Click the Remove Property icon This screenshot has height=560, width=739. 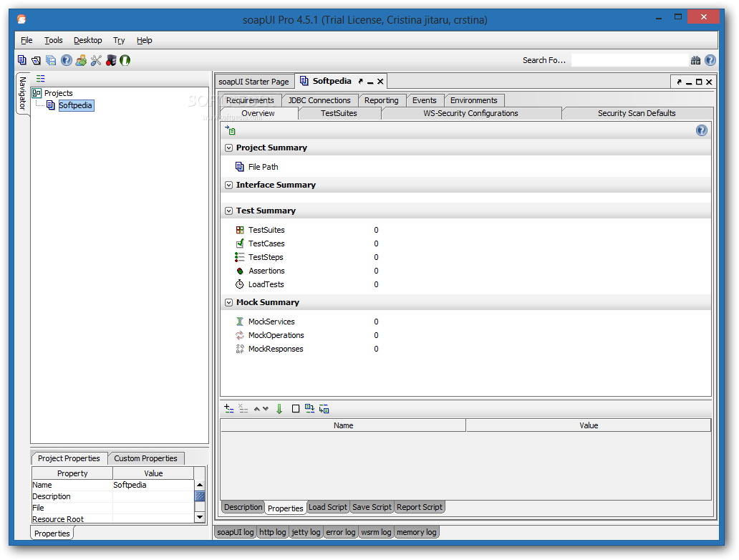tap(243, 408)
